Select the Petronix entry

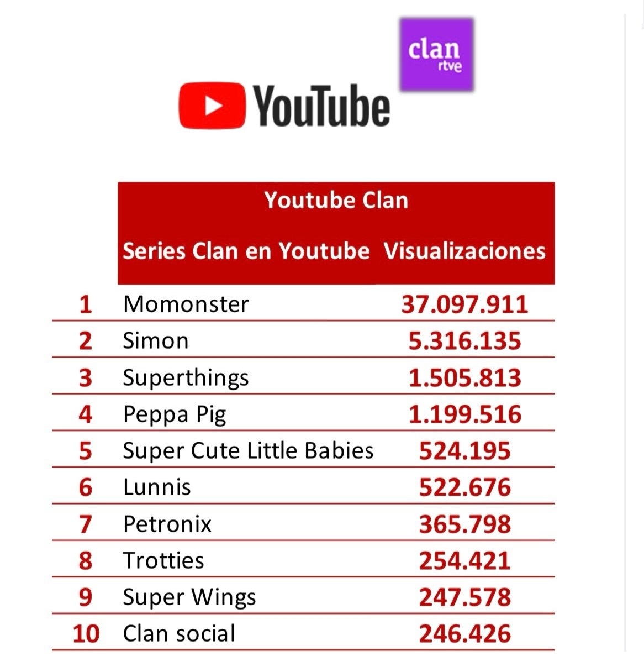coord(167,524)
